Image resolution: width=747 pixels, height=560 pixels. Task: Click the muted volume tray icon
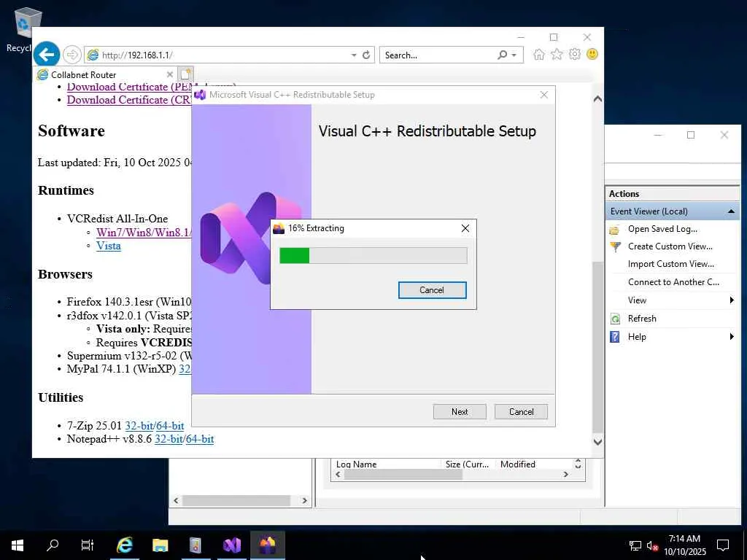click(651, 545)
